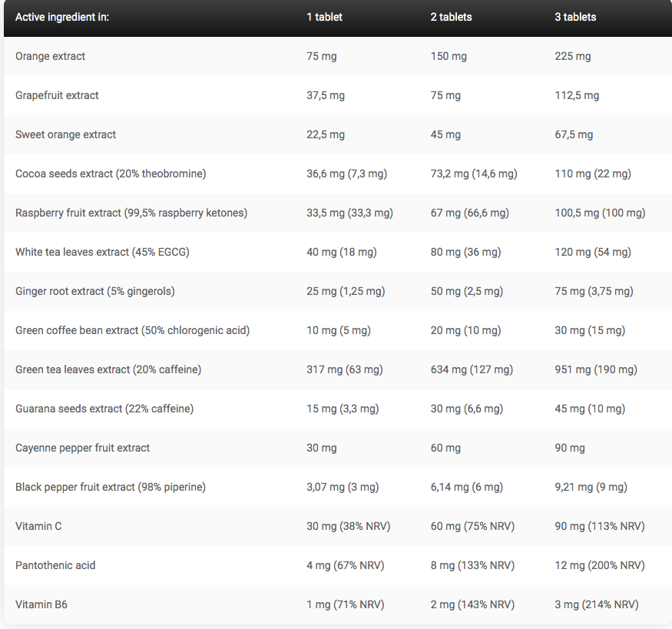Select the "3 mg (214% NRV)" cell

[597, 604]
